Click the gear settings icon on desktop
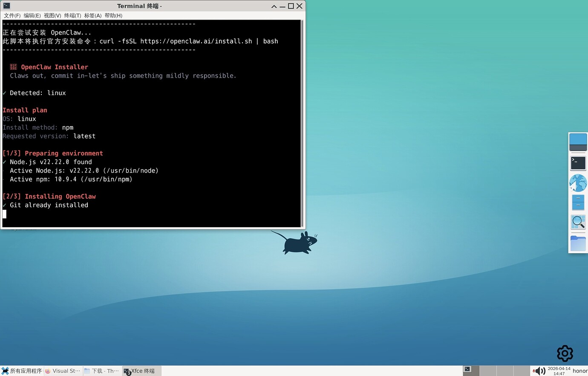The image size is (588, 376). 565,353
